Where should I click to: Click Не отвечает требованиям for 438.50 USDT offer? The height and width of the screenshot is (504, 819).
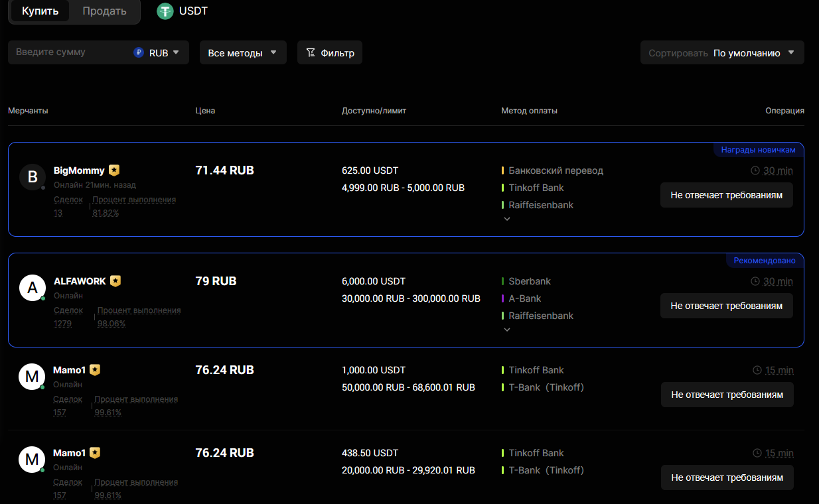(x=727, y=477)
